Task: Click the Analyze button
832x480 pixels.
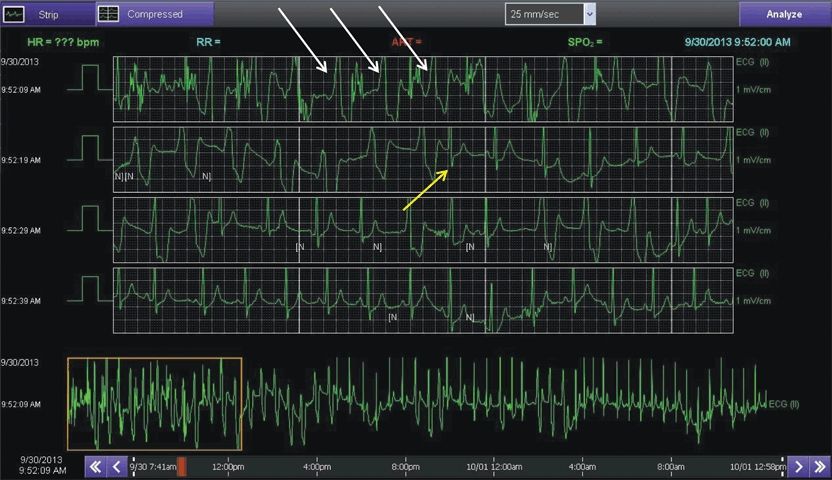Action: coord(784,15)
